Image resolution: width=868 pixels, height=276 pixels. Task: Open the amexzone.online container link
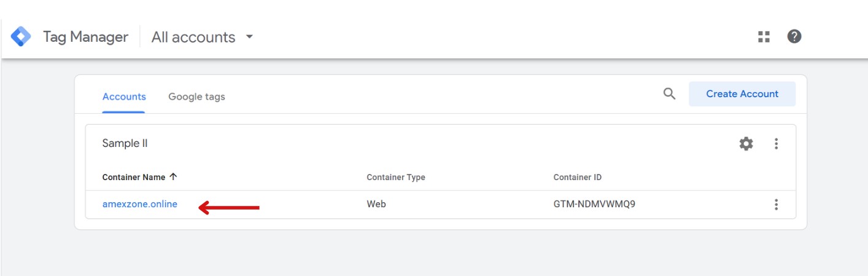[x=140, y=204]
